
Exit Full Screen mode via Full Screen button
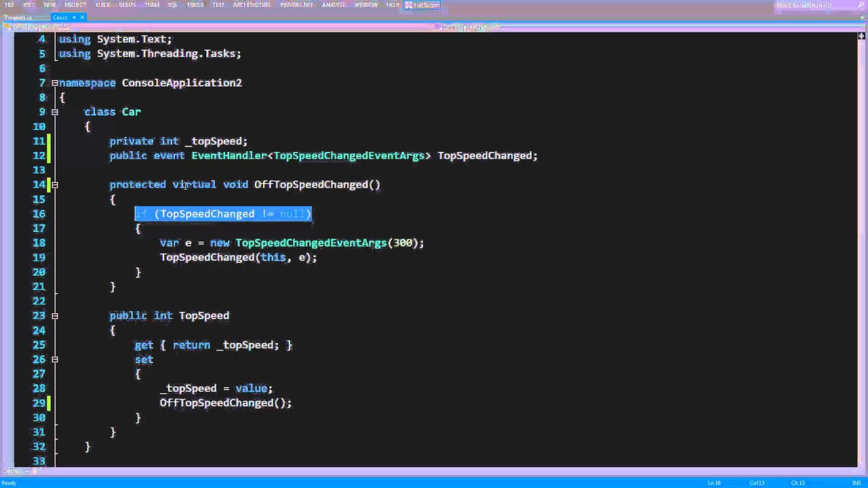coord(422,5)
